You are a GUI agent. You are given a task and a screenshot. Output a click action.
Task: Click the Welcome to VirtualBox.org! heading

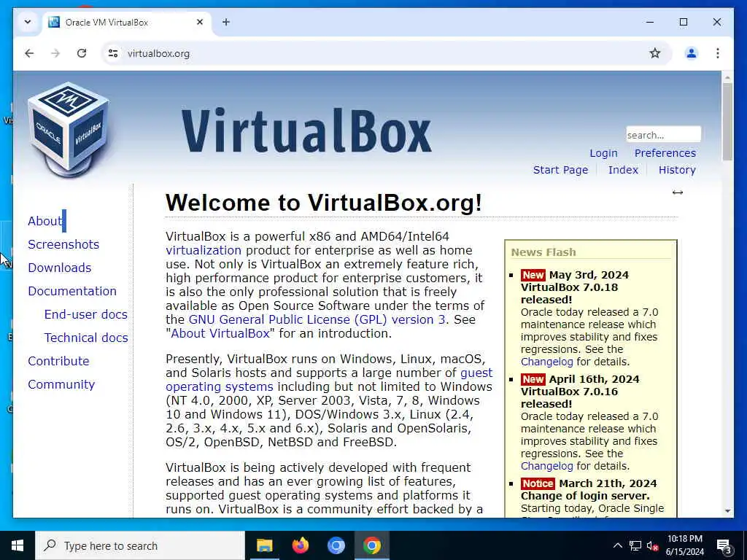(x=323, y=203)
